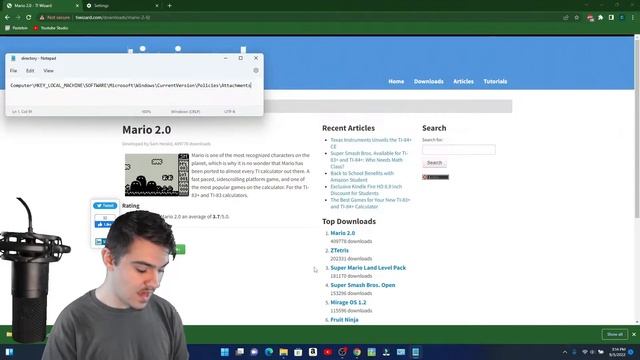The image size is (640, 360).
Task: Open Super Smash Bros. Available article link
Action: click(x=369, y=160)
